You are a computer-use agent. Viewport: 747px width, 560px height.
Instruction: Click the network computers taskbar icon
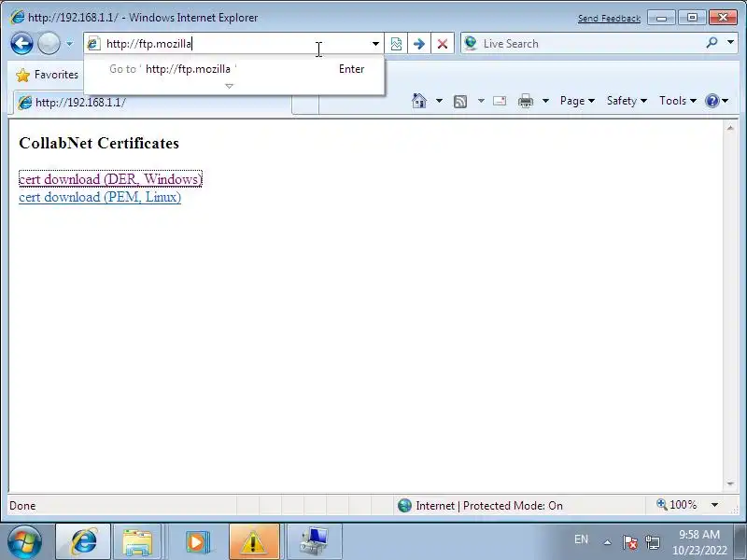[x=314, y=541]
